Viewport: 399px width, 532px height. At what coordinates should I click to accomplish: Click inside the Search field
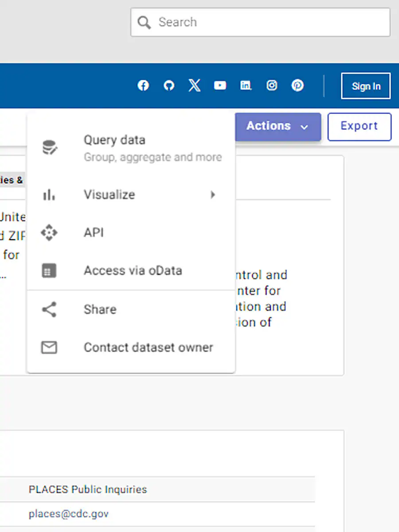click(260, 22)
